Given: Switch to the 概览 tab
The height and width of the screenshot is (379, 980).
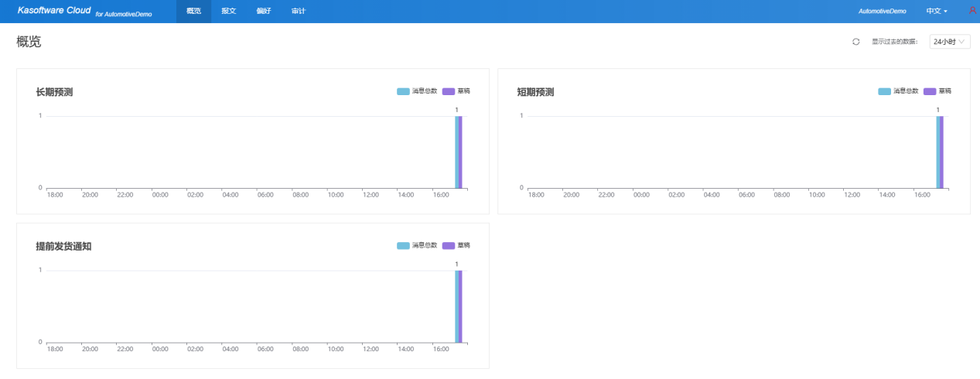Looking at the screenshot, I should [193, 11].
